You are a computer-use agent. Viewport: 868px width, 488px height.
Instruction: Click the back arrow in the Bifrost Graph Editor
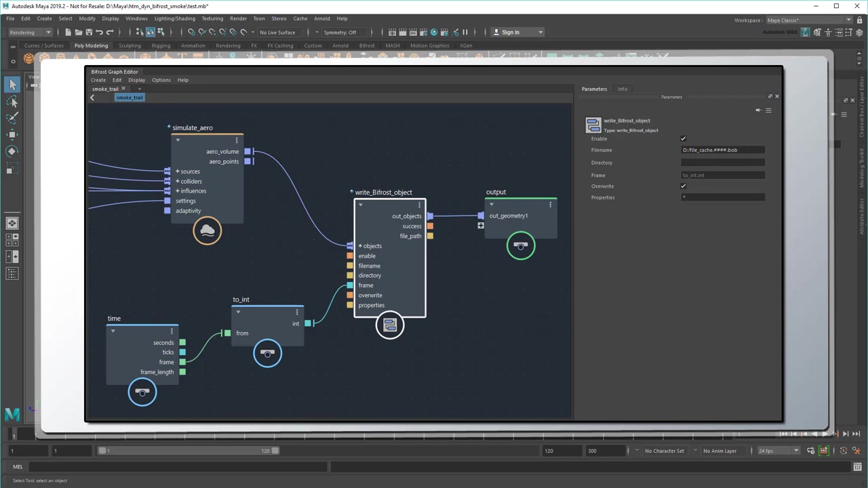click(92, 98)
